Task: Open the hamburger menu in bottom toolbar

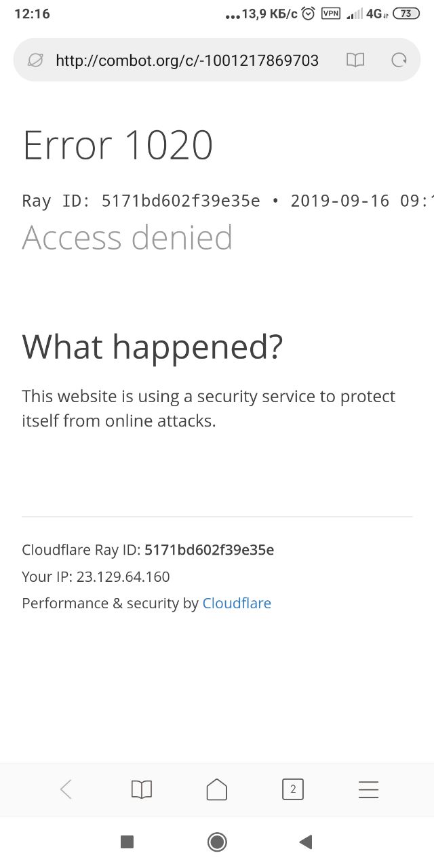Action: [368, 789]
